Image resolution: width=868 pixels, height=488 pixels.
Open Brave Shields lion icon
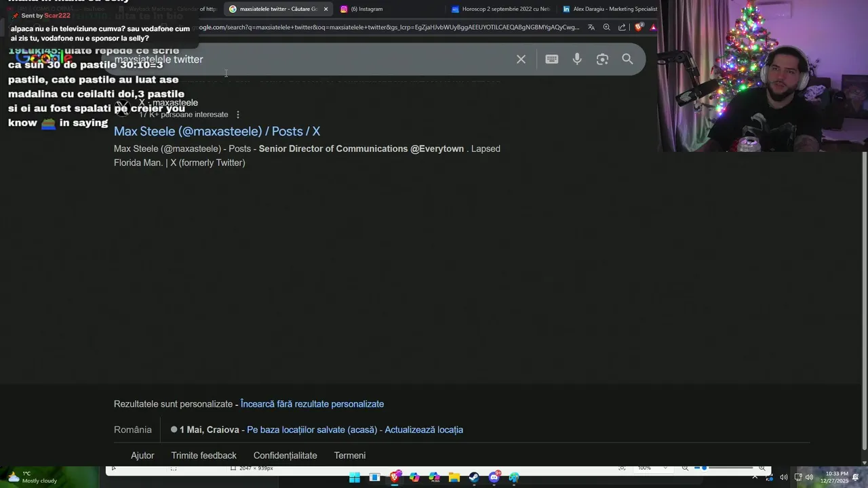(638, 28)
